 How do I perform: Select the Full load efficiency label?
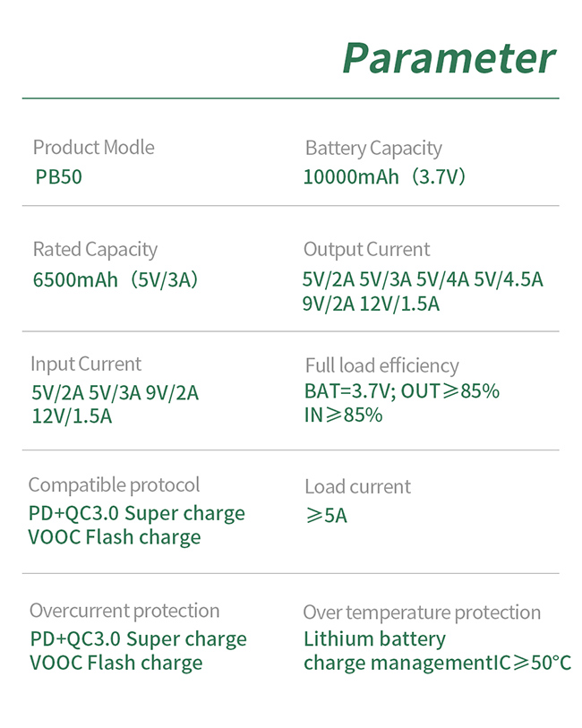click(382, 365)
